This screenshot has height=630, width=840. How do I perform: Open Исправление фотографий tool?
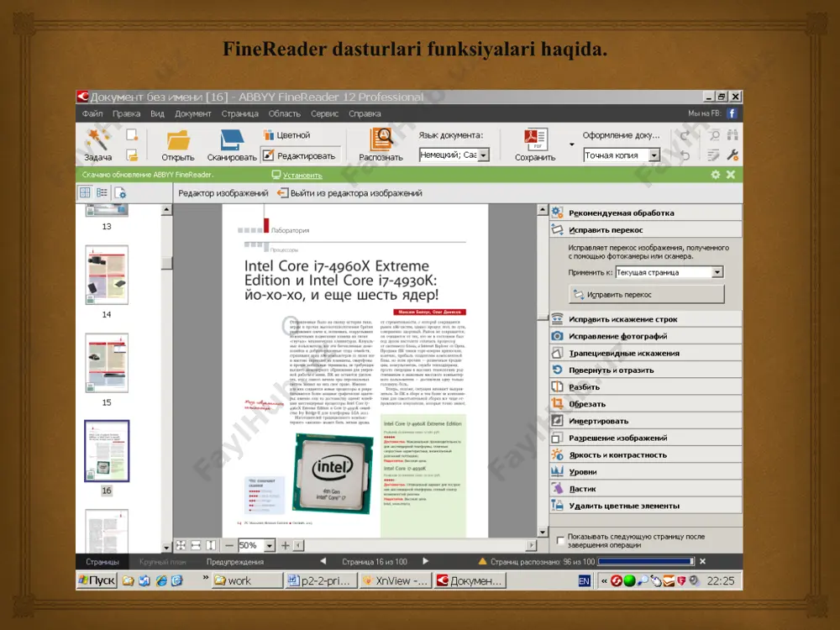point(645,337)
